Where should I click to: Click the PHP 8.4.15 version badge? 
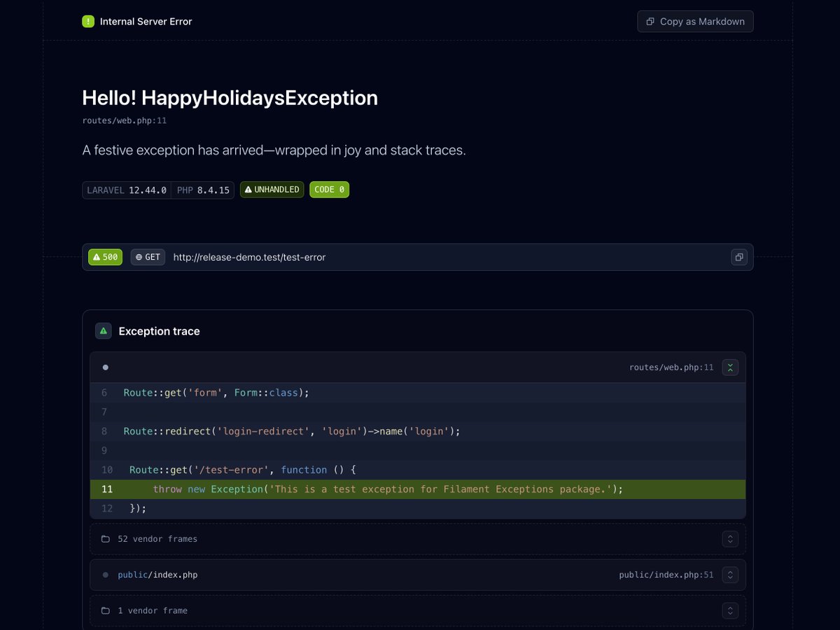pyautogui.click(x=203, y=190)
